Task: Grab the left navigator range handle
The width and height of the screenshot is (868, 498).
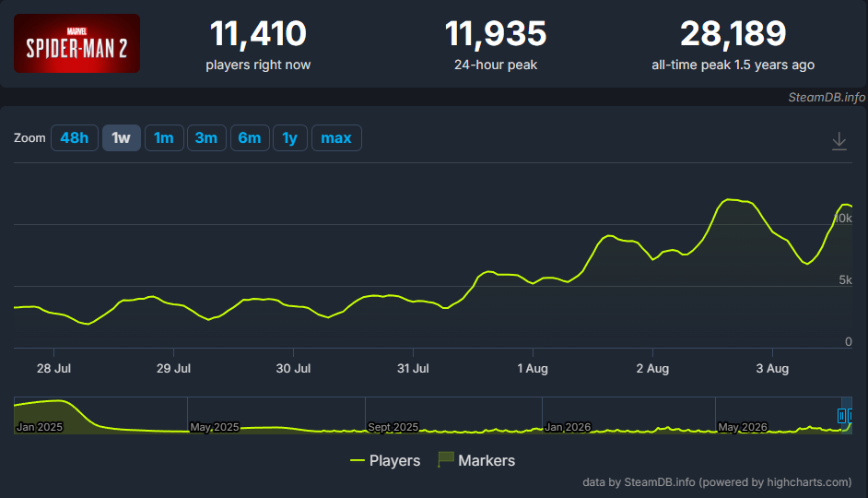Action: point(841,416)
